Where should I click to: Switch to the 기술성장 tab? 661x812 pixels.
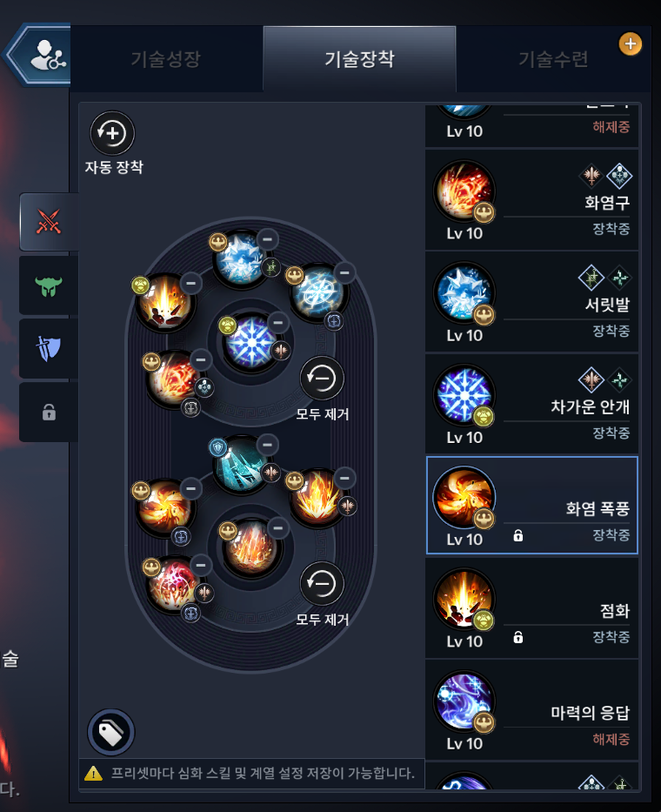point(165,59)
